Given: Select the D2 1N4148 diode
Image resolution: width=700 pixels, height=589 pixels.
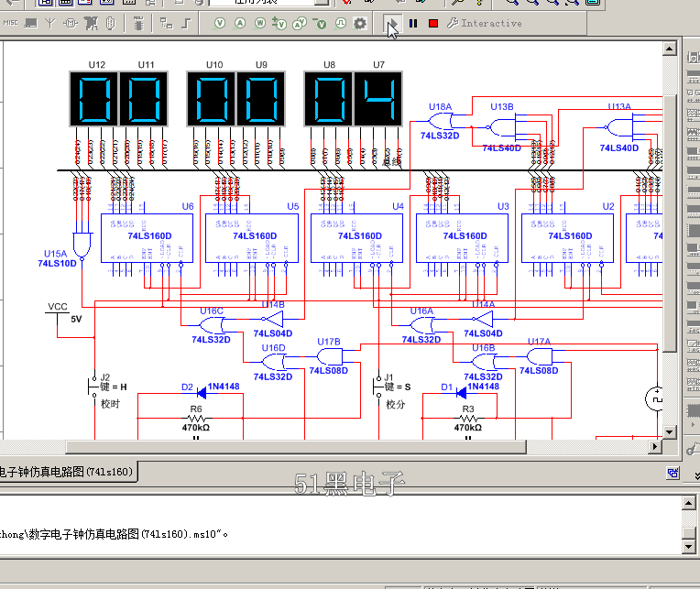Looking at the screenshot, I should click(x=202, y=393).
